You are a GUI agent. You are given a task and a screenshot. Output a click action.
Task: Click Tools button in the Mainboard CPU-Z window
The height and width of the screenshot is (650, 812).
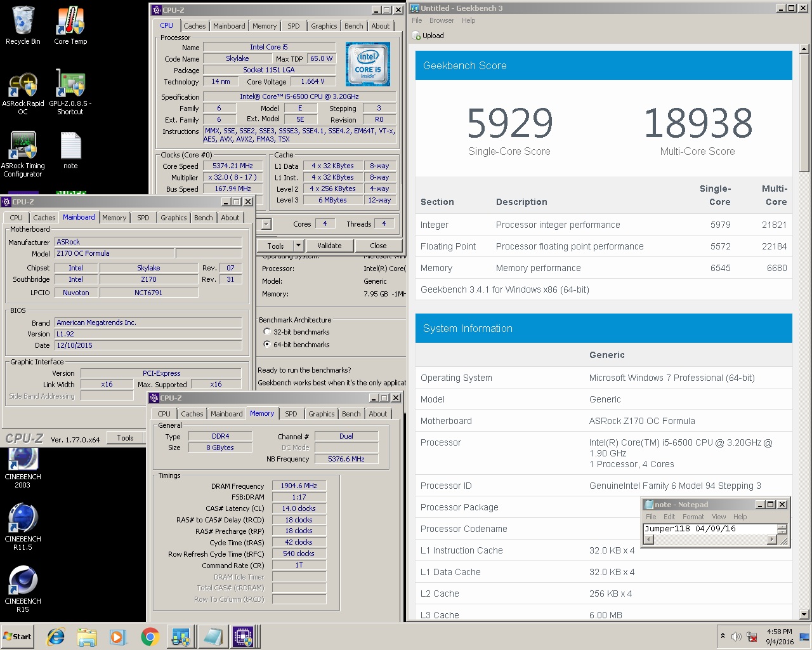tap(126, 437)
